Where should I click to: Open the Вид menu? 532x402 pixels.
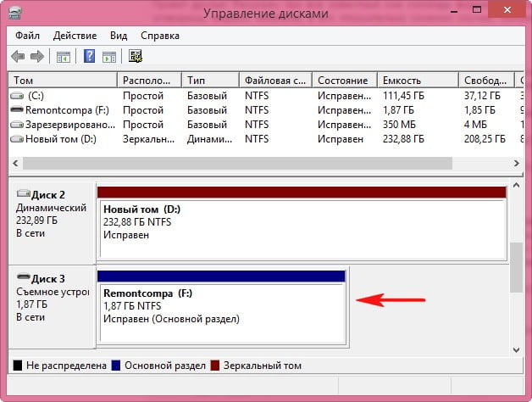(119, 36)
